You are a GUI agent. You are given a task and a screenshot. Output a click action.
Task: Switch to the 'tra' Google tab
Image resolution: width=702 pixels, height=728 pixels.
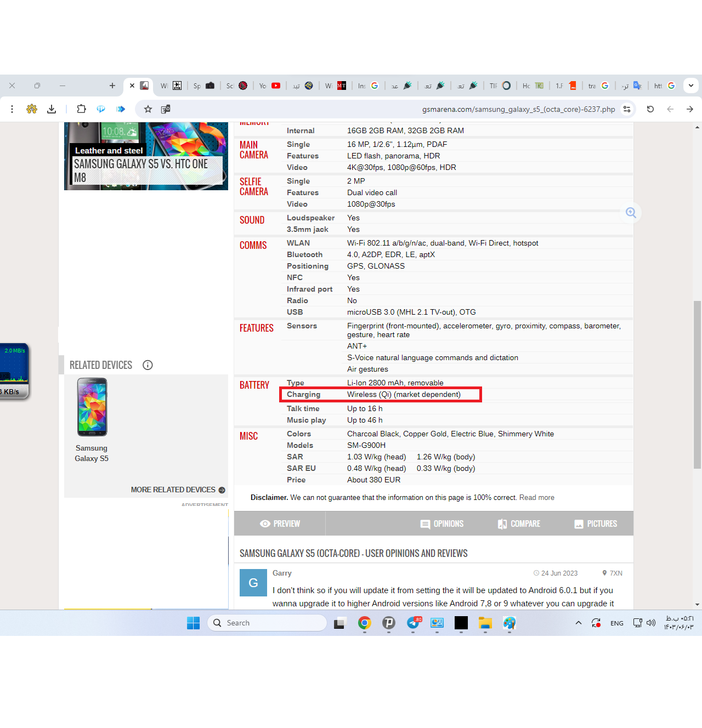click(x=599, y=86)
